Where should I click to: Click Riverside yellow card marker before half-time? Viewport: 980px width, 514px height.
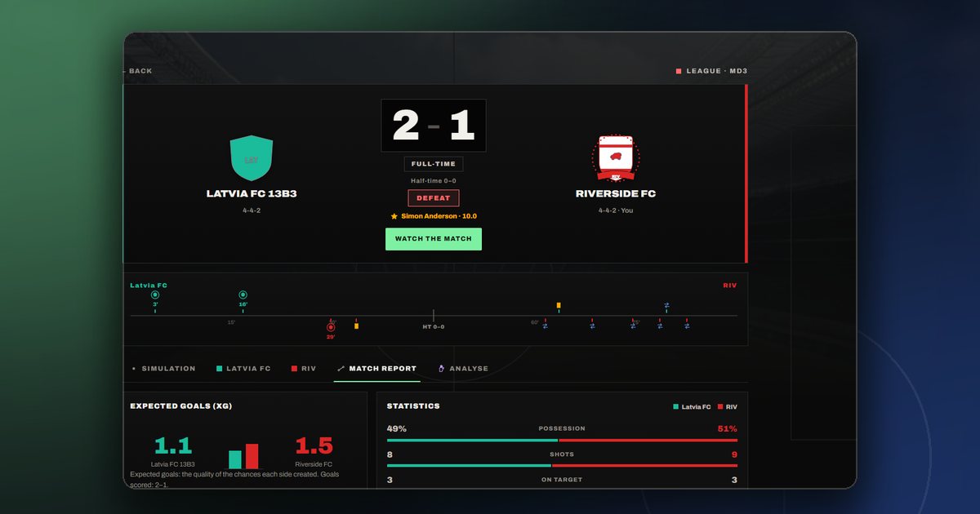356,326
